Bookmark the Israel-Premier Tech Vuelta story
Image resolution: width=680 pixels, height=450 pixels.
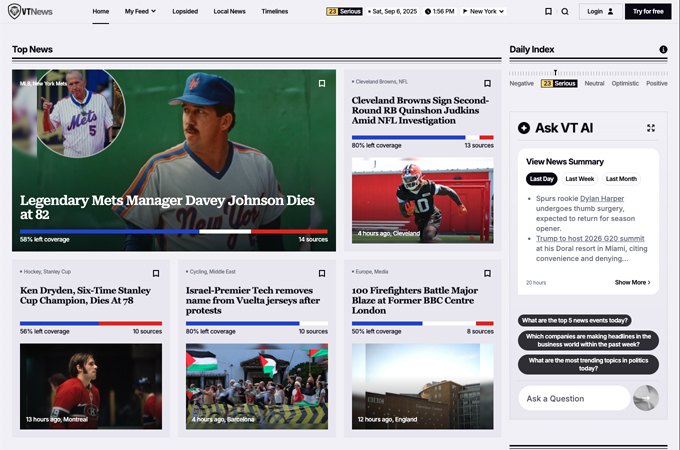322,273
